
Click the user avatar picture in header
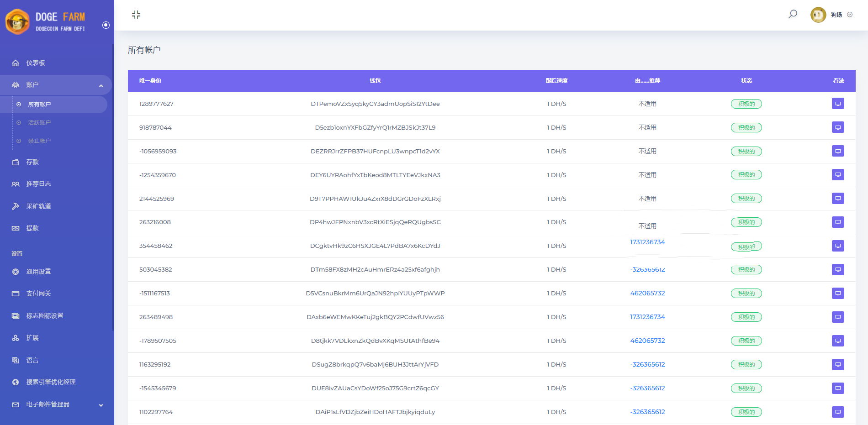(x=818, y=15)
